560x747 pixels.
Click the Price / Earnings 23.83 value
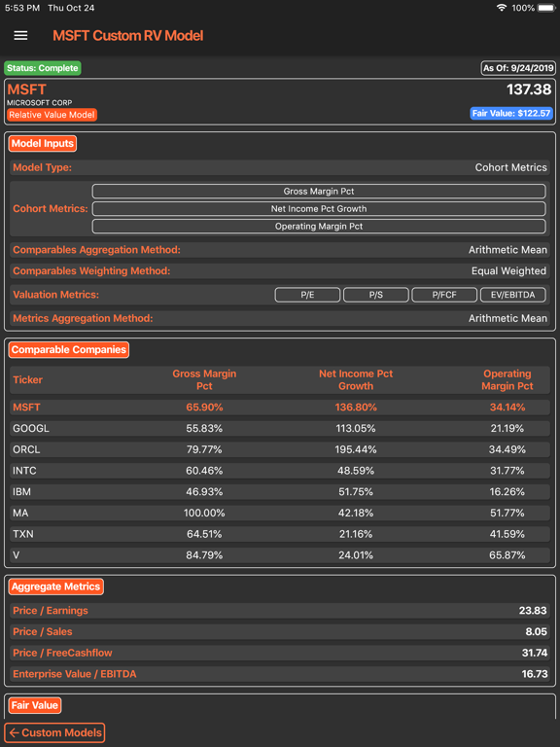[533, 611]
